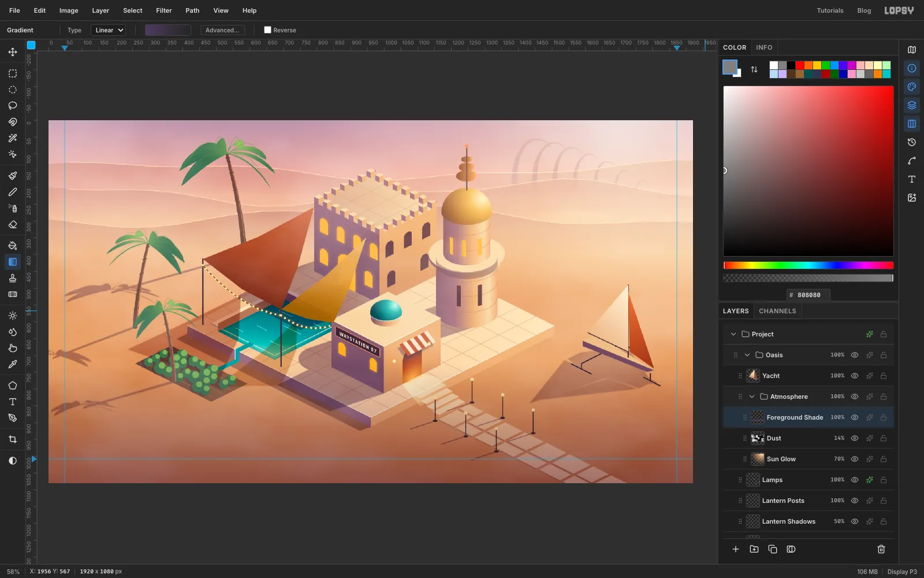Click the hex color input field
Screen dimensions: 924x578
pos(808,295)
